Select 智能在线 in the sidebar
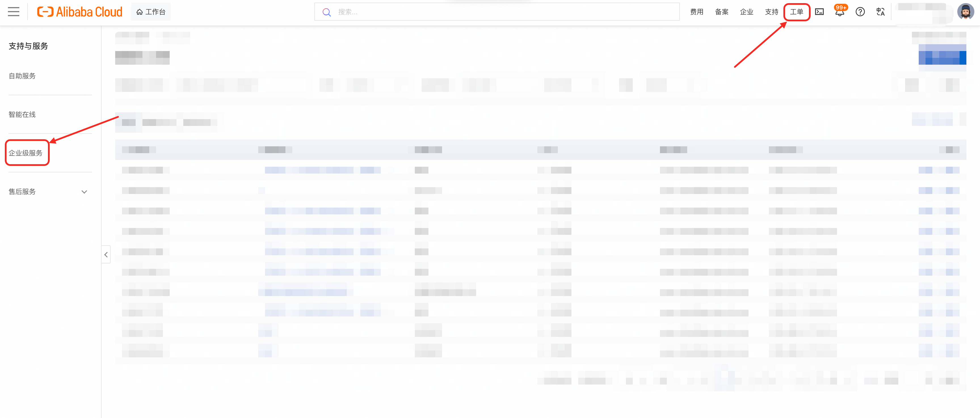 [x=22, y=115]
